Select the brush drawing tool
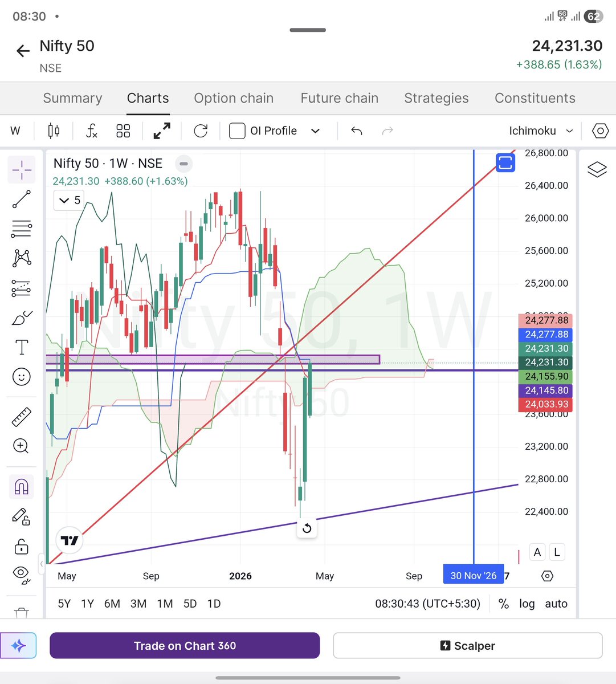The height and width of the screenshot is (684, 616). (21, 317)
